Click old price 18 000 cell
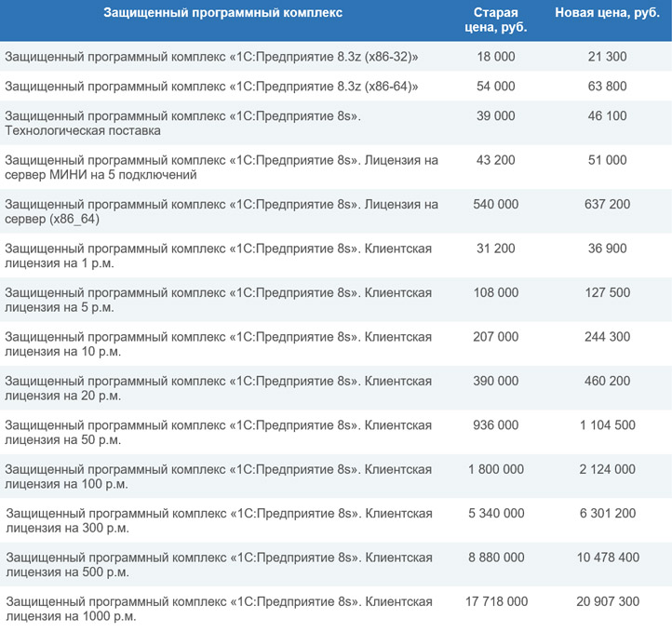The width and height of the screenshot is (672, 632). (x=495, y=57)
